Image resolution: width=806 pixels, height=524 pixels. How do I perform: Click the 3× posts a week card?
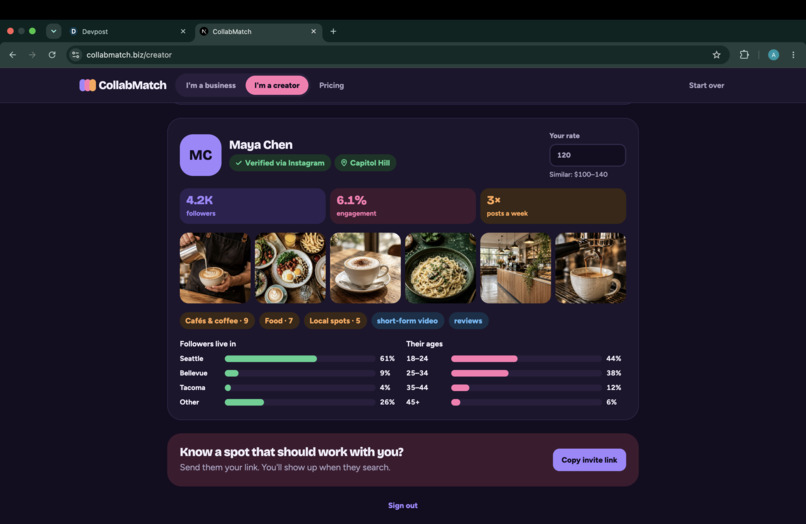point(553,206)
